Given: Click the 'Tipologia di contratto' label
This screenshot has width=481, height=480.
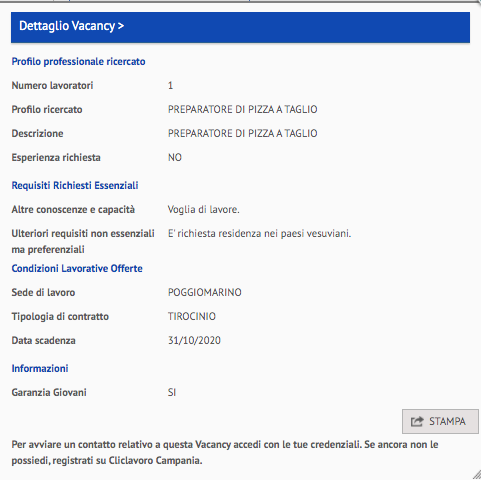Looking at the screenshot, I should (x=60, y=317).
